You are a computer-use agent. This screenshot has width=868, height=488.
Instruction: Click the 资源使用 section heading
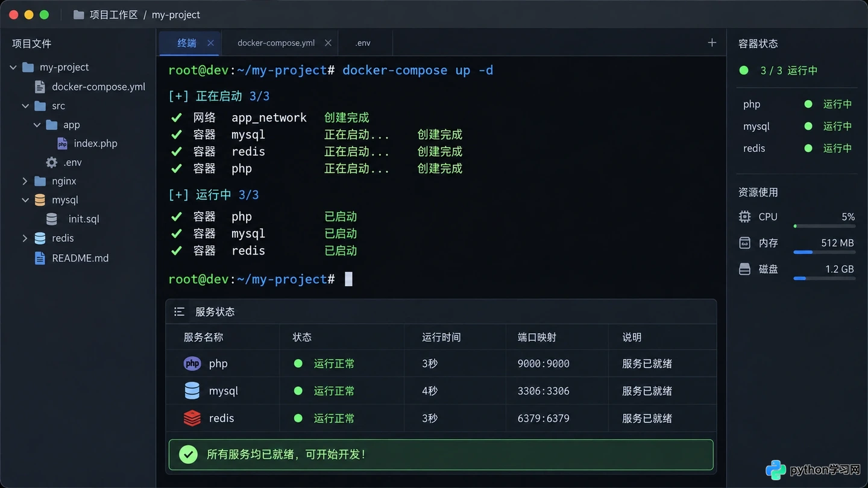(x=758, y=192)
